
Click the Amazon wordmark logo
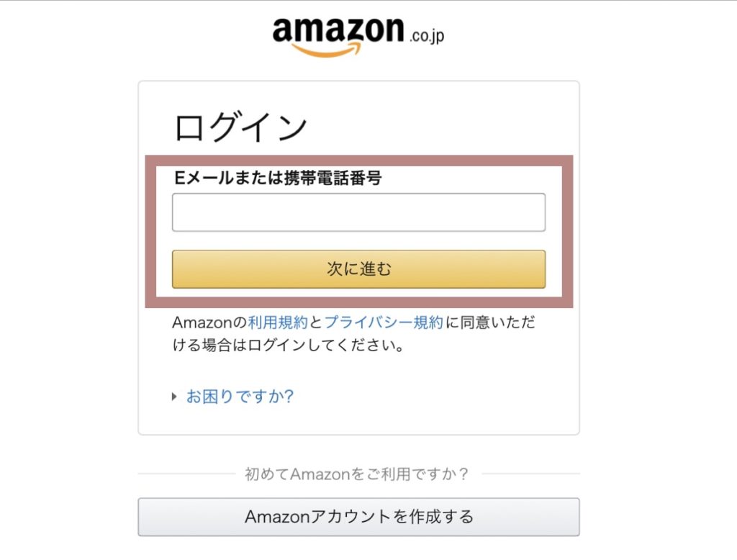(338, 30)
